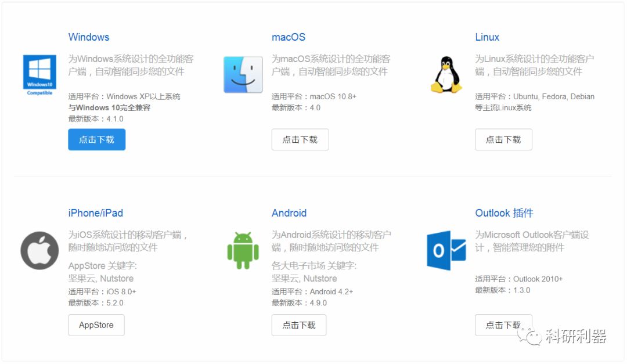Click the Windows 10 Compatible logo icon
The image size is (627, 364).
[39, 75]
